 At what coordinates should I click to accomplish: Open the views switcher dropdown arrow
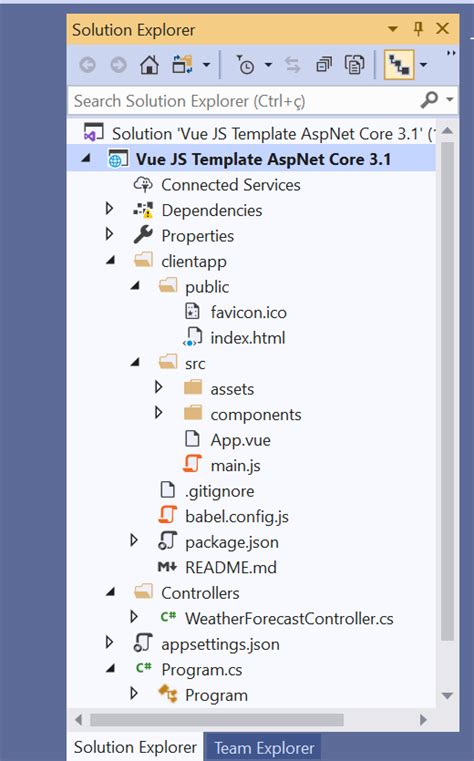(x=206, y=65)
